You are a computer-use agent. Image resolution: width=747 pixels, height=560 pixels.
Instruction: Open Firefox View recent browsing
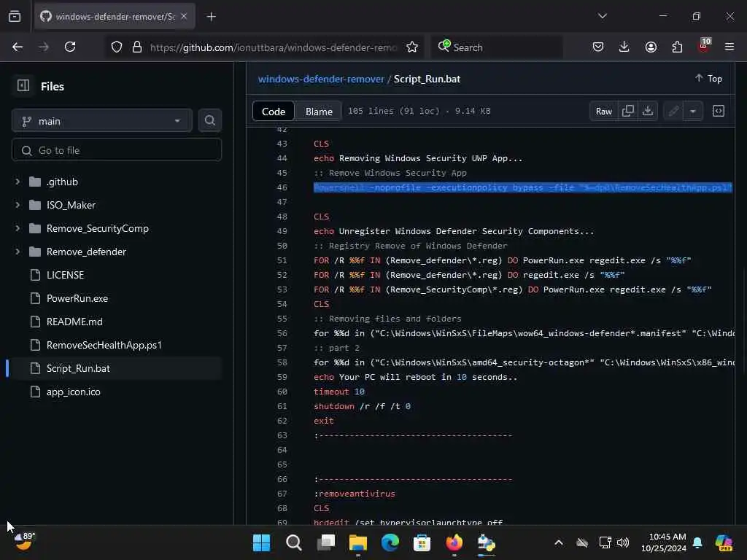15,16
